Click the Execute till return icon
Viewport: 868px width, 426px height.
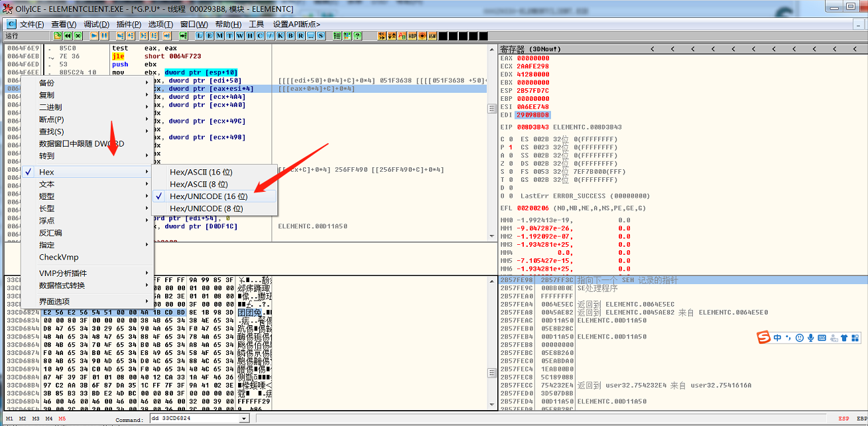click(x=166, y=35)
